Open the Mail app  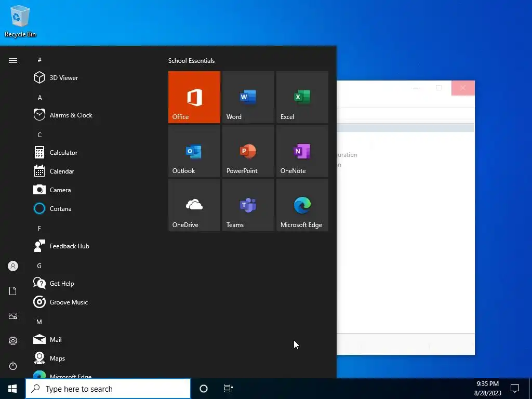point(91,339)
